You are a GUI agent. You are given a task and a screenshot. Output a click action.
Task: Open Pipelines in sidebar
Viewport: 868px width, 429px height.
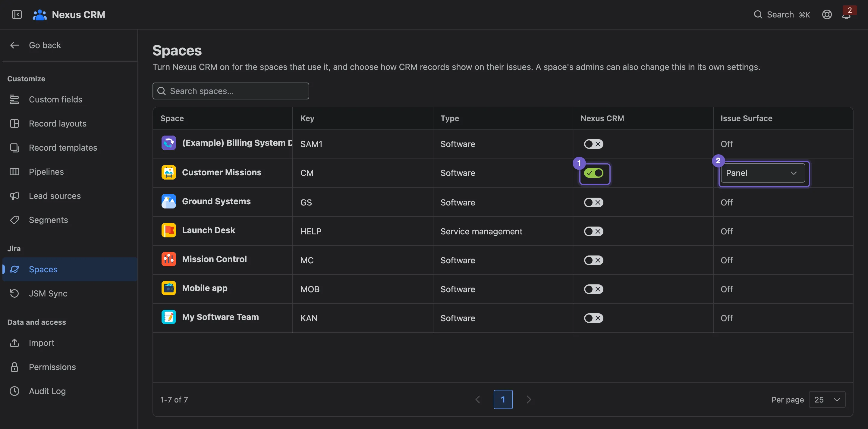pos(70,172)
